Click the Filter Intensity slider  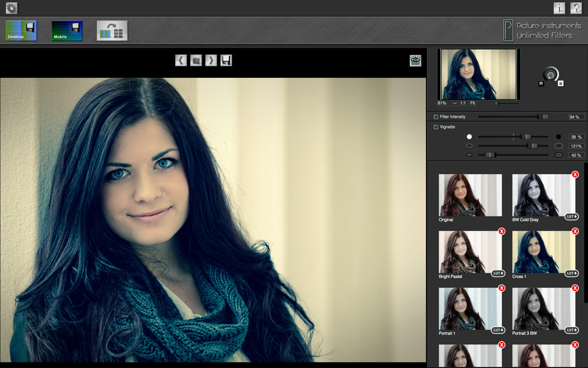(513, 117)
